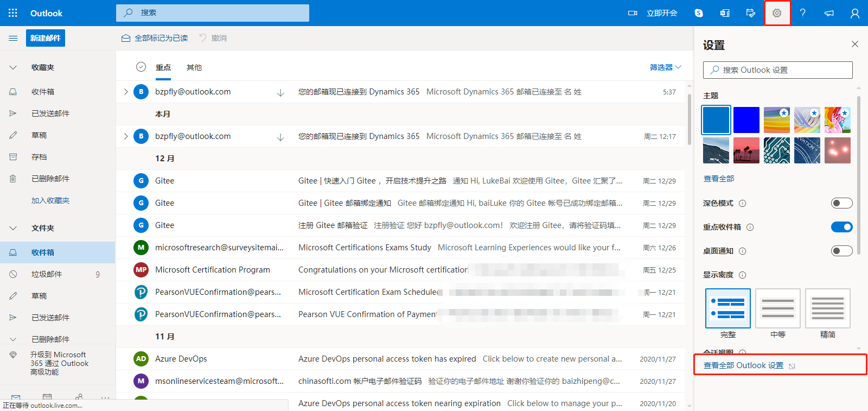868x411 pixels.
Task: Open the app launcher waffle icon
Action: (x=13, y=13)
